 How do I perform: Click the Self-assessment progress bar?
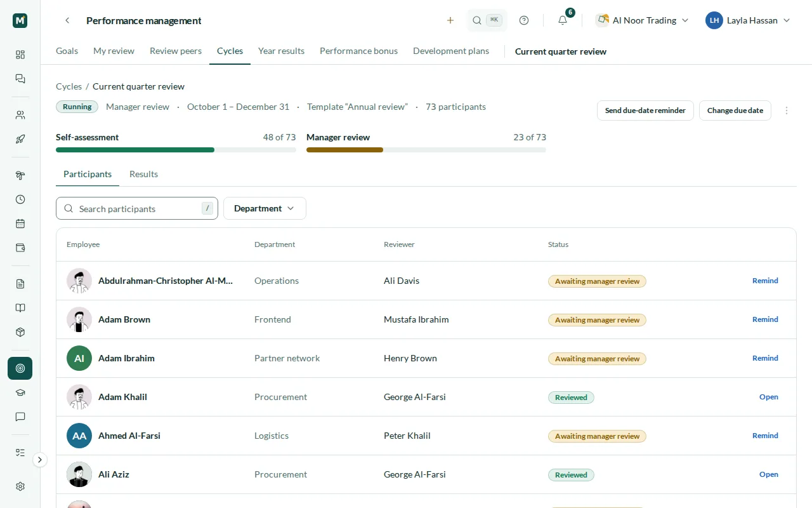coord(176,150)
